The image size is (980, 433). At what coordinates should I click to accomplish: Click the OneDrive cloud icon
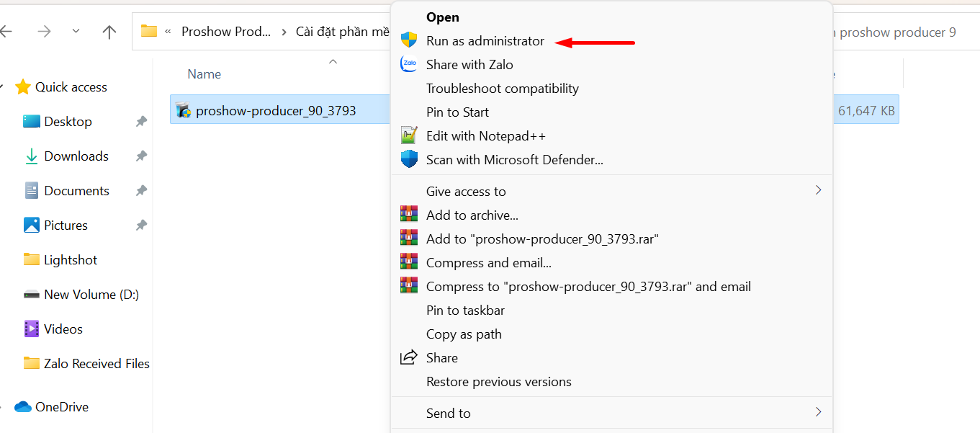click(23, 407)
